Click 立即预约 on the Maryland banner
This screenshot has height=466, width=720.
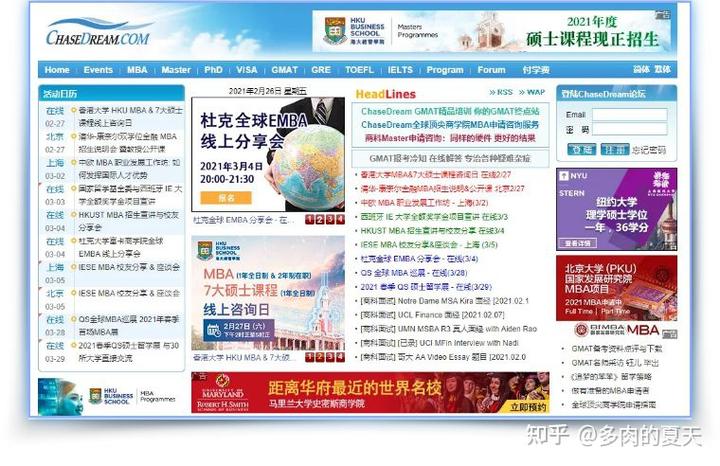click(x=529, y=407)
